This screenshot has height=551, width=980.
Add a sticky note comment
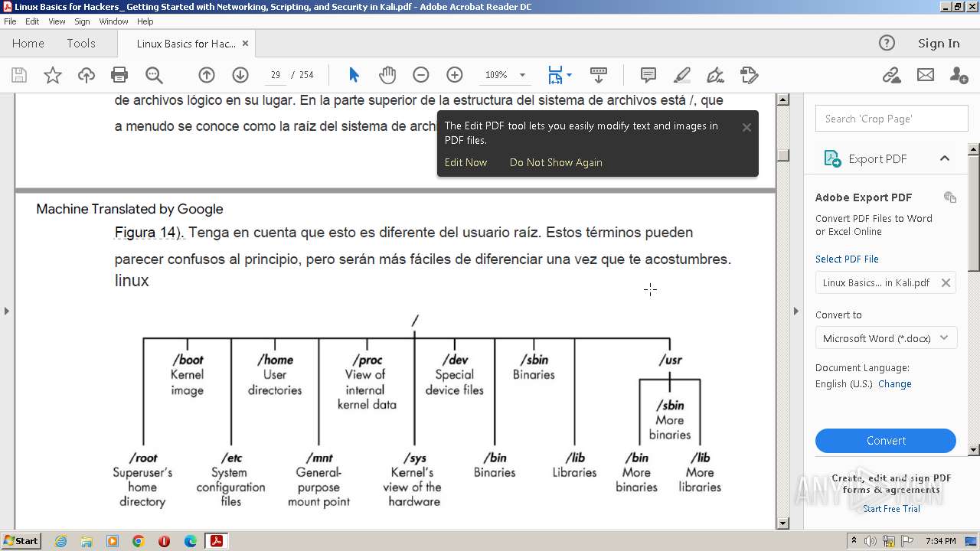tap(648, 75)
